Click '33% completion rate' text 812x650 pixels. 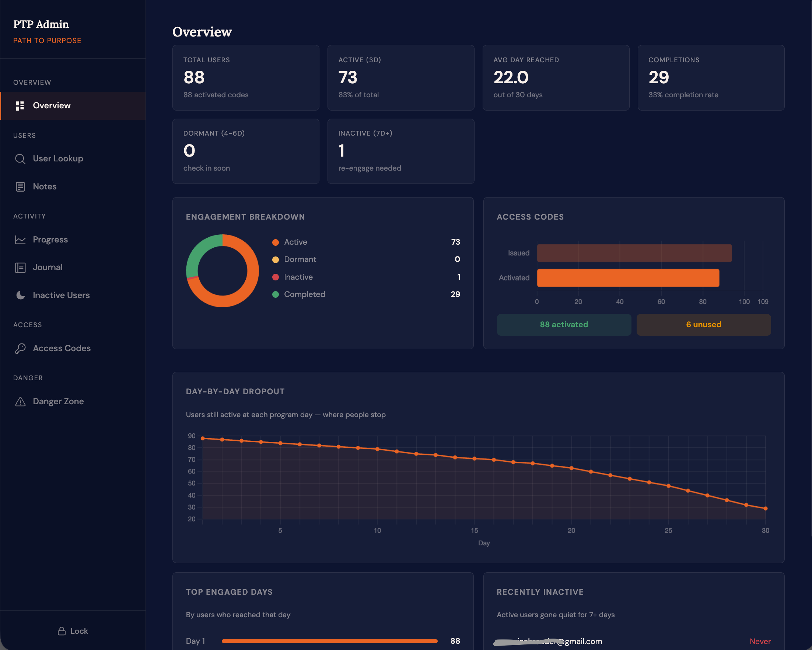point(683,95)
